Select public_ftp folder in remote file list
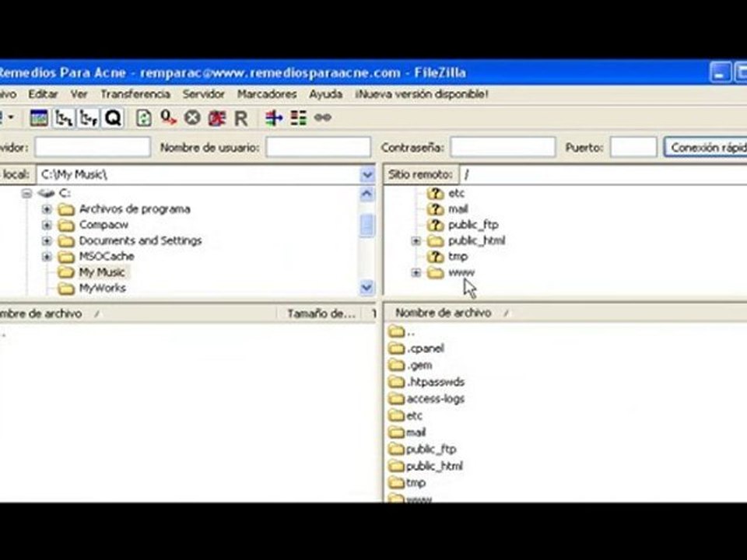The width and height of the screenshot is (747, 560). click(x=430, y=449)
